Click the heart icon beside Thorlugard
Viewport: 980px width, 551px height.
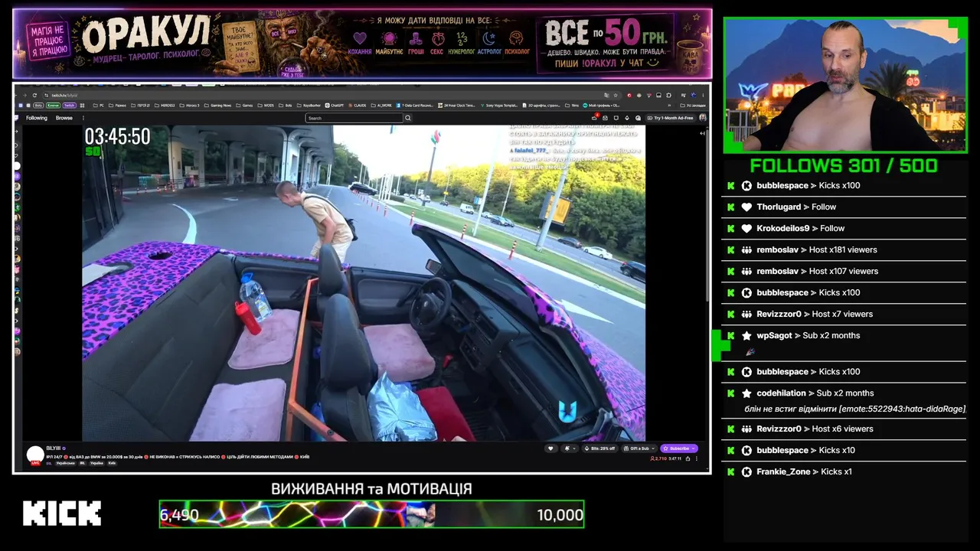[x=746, y=207]
